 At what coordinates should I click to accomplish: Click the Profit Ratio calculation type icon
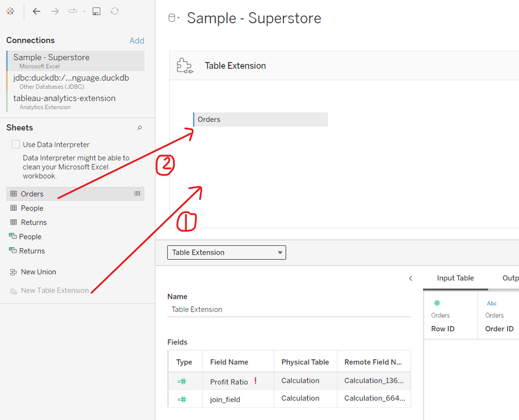click(182, 381)
